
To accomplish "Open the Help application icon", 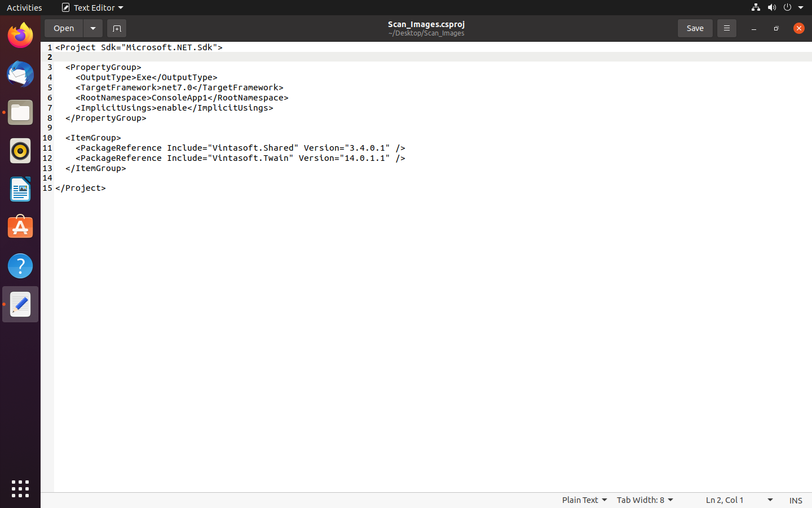I will click(20, 266).
